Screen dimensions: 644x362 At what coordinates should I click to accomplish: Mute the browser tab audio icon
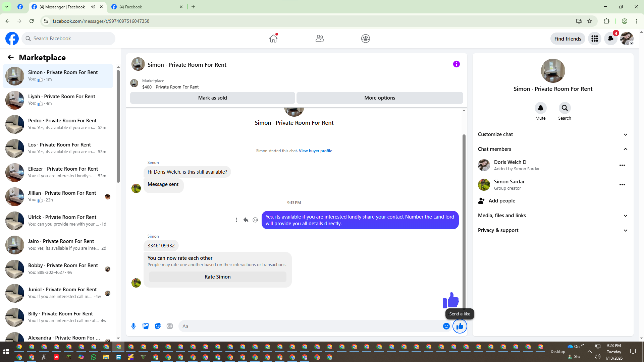point(93,7)
